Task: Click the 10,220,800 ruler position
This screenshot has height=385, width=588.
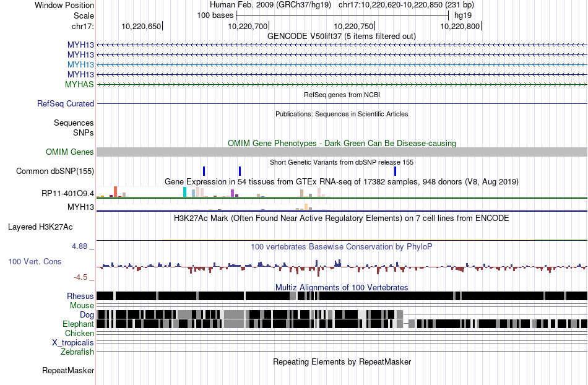Action: click(461, 26)
